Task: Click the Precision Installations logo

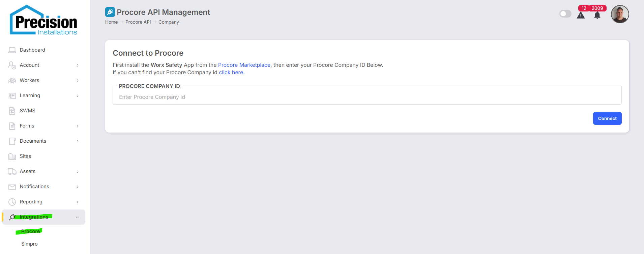Action: click(43, 20)
